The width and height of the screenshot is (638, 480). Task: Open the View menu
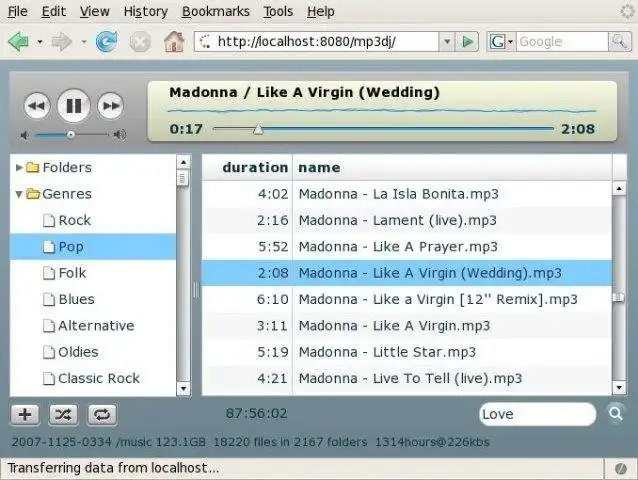tap(94, 11)
